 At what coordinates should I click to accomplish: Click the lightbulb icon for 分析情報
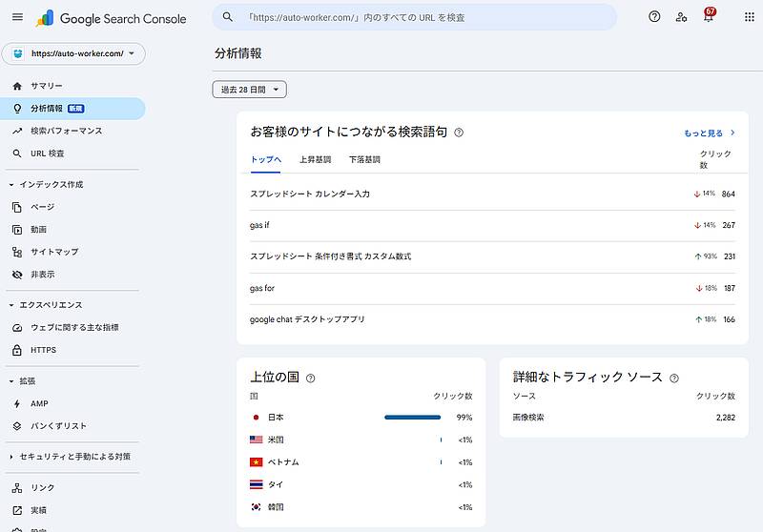tap(17, 109)
